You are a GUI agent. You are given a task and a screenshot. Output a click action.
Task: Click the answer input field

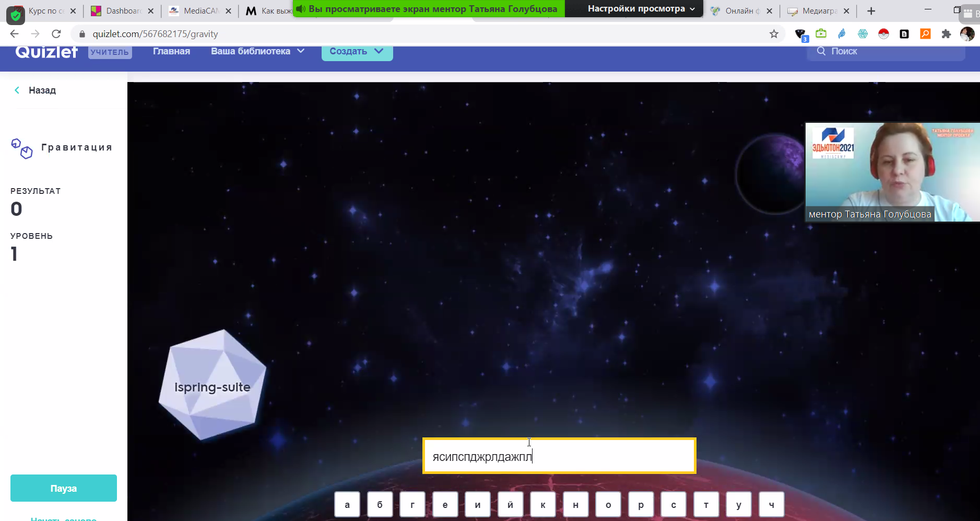coord(559,456)
